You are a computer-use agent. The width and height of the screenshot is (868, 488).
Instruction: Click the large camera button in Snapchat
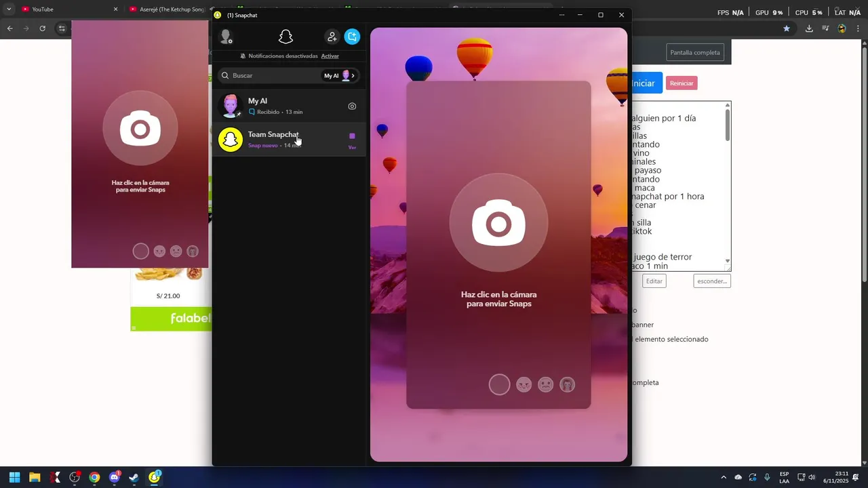pos(498,223)
